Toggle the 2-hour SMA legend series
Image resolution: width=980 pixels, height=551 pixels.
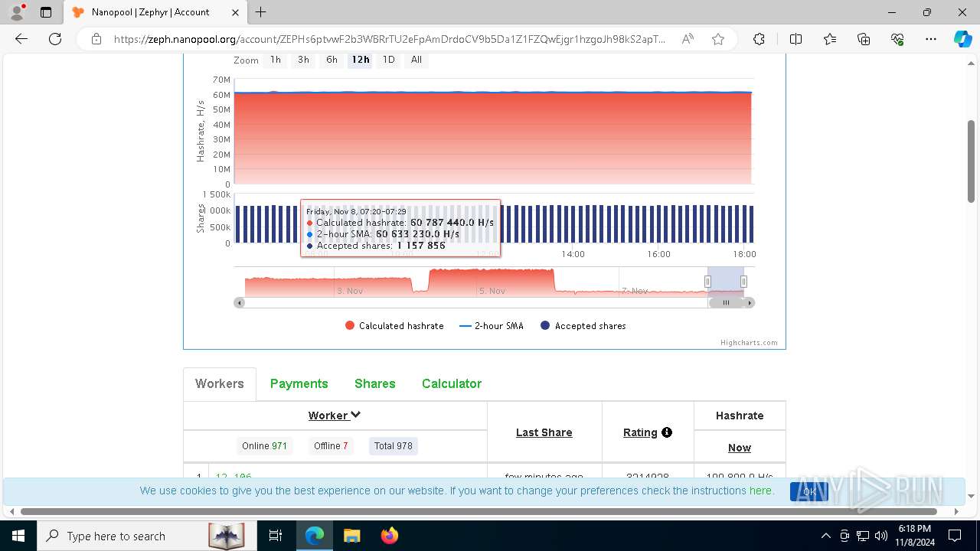coord(492,326)
